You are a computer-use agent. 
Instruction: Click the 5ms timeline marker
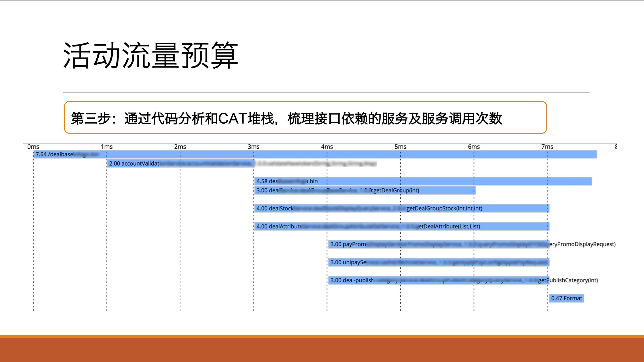[400, 147]
